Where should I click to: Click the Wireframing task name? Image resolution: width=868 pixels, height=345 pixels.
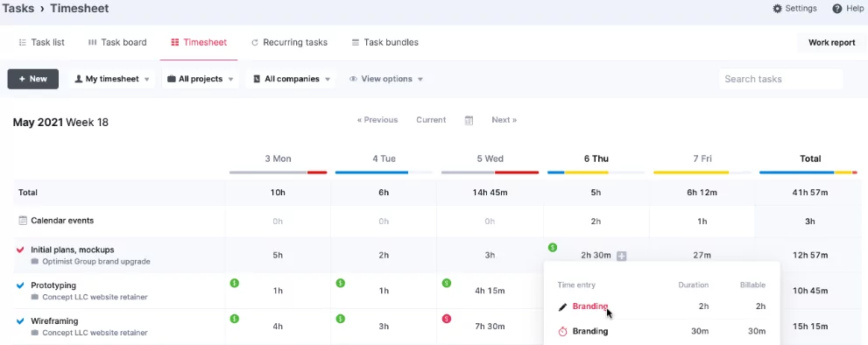(x=54, y=321)
